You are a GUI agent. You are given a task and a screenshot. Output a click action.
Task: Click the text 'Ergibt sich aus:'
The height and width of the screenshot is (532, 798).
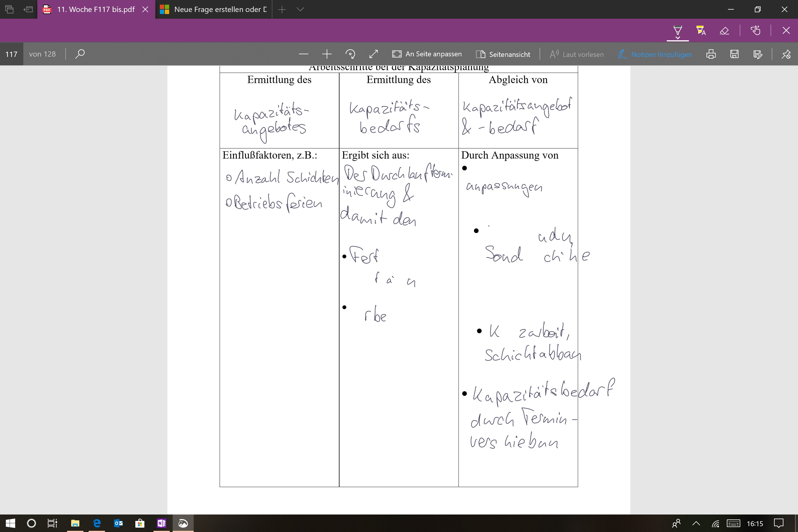click(x=376, y=155)
